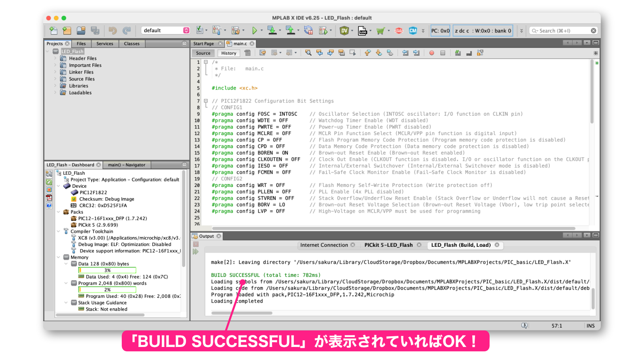Screen dimensions: 644x362
Task: Click the shopping cart icon
Action: (x=380, y=30)
